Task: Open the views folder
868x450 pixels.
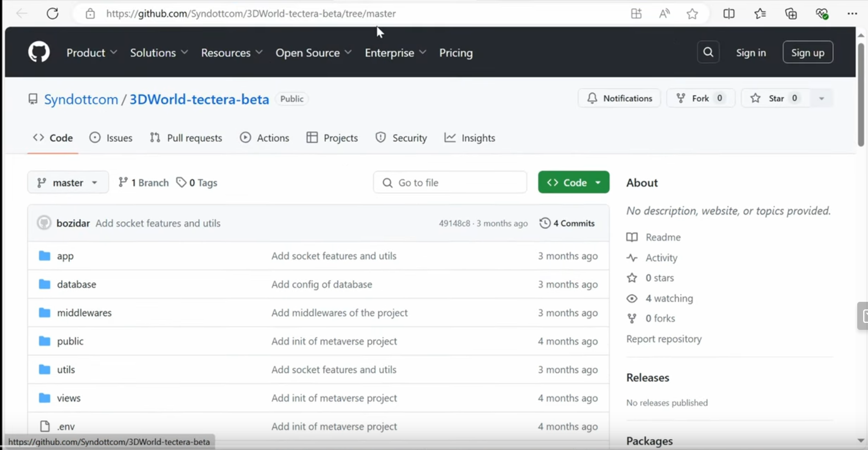Action: click(x=69, y=398)
